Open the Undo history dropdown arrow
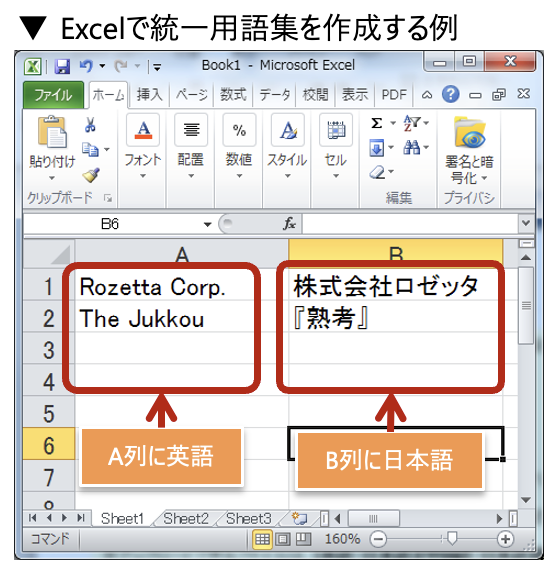The height and width of the screenshot is (574, 559). click(x=103, y=66)
